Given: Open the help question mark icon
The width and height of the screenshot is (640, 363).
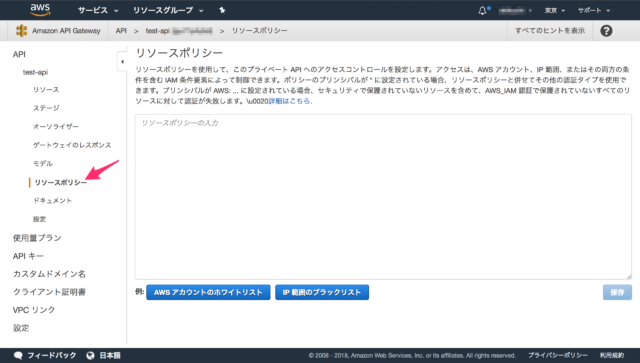Looking at the screenshot, I should (x=606, y=31).
